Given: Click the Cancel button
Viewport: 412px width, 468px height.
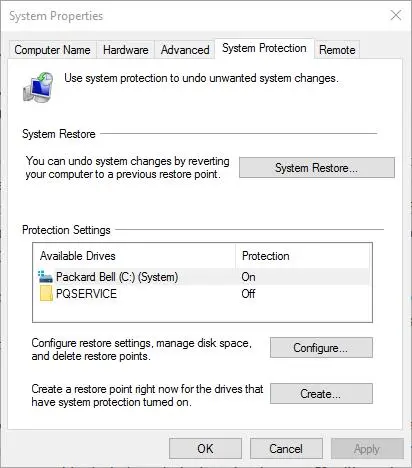Looking at the screenshot, I should point(286,449).
